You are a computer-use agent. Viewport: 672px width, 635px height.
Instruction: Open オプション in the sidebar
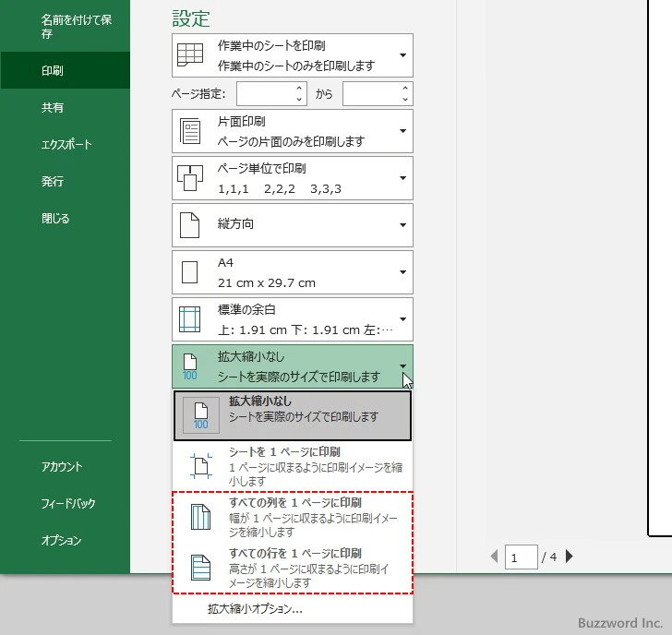(x=66, y=540)
